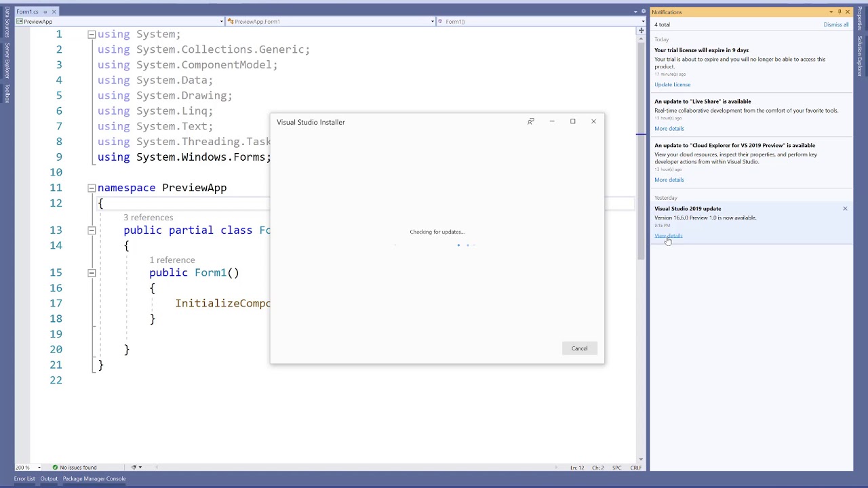This screenshot has height=488, width=868.
Task: Close the Form1.cs editor tab
Action: pyautogui.click(x=54, y=12)
